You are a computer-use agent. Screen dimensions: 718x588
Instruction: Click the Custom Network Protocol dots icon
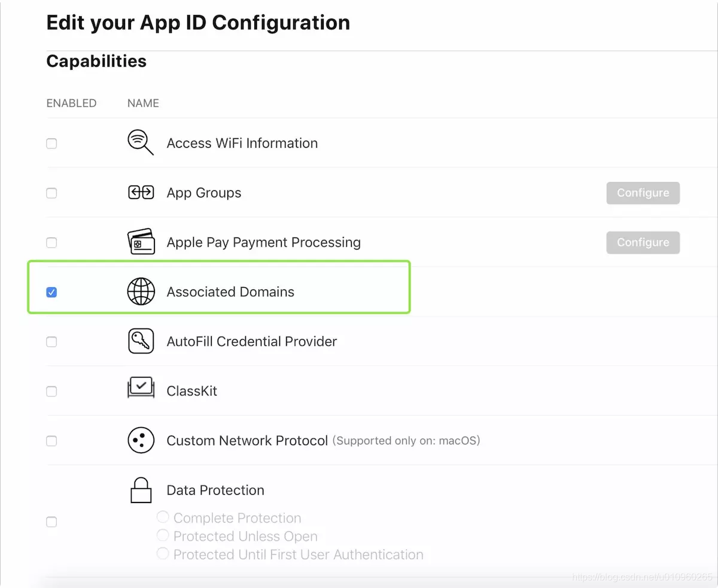(x=141, y=441)
